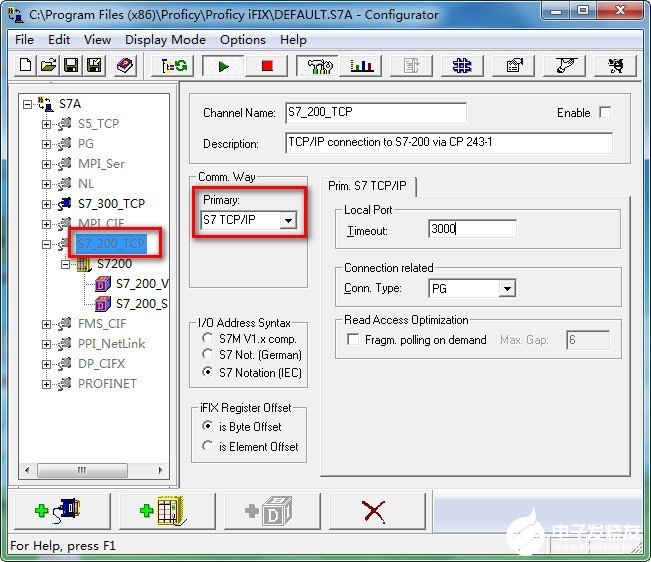Click the Open file folder icon

pyautogui.click(x=48, y=66)
